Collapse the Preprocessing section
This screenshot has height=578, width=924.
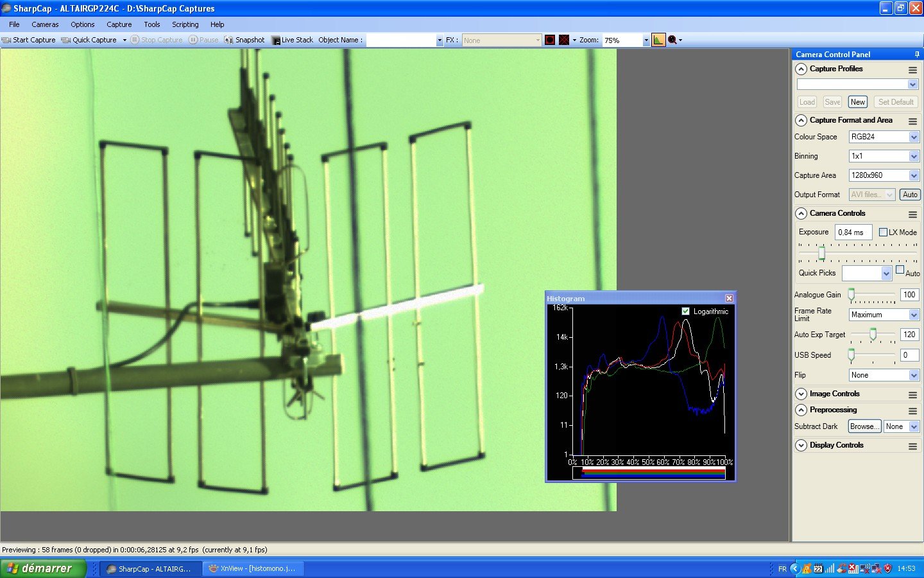pos(801,410)
